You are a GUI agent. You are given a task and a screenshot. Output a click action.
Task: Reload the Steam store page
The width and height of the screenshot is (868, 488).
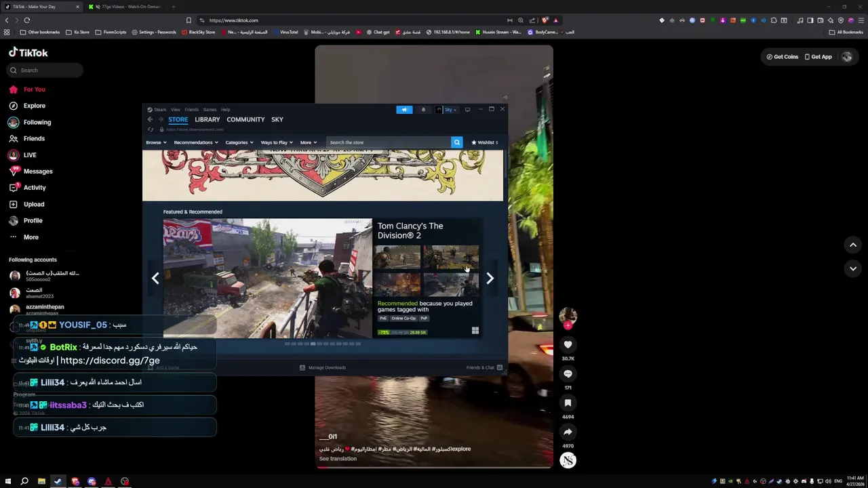151,129
